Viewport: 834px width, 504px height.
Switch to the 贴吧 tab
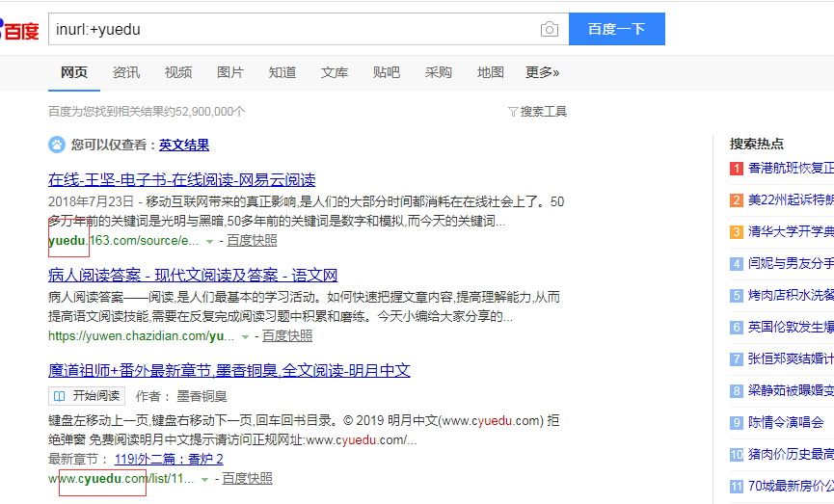387,72
